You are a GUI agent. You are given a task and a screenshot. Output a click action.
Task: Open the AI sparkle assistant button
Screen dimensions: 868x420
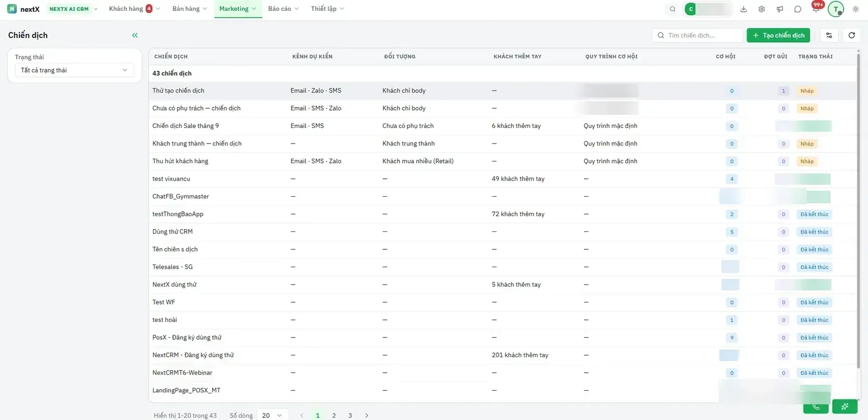pos(845,406)
